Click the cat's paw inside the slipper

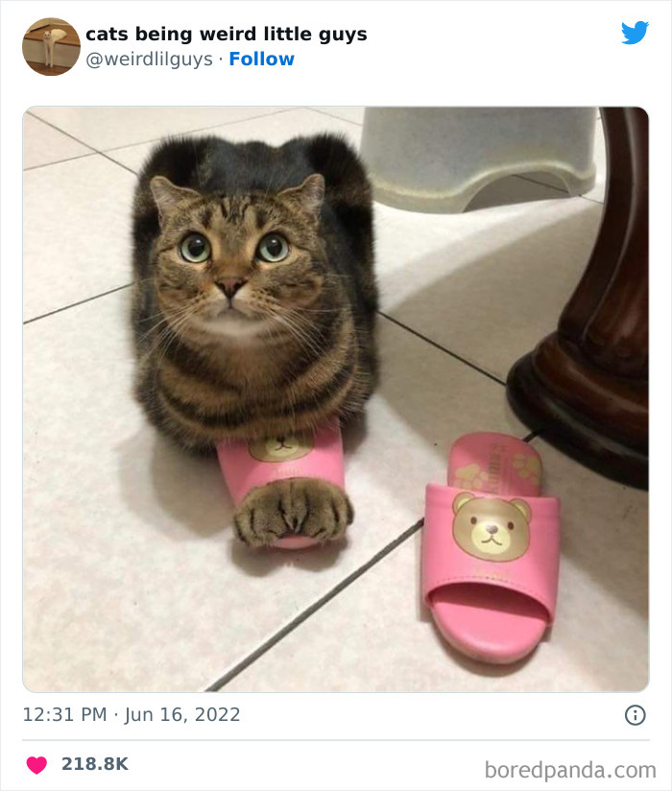click(293, 510)
